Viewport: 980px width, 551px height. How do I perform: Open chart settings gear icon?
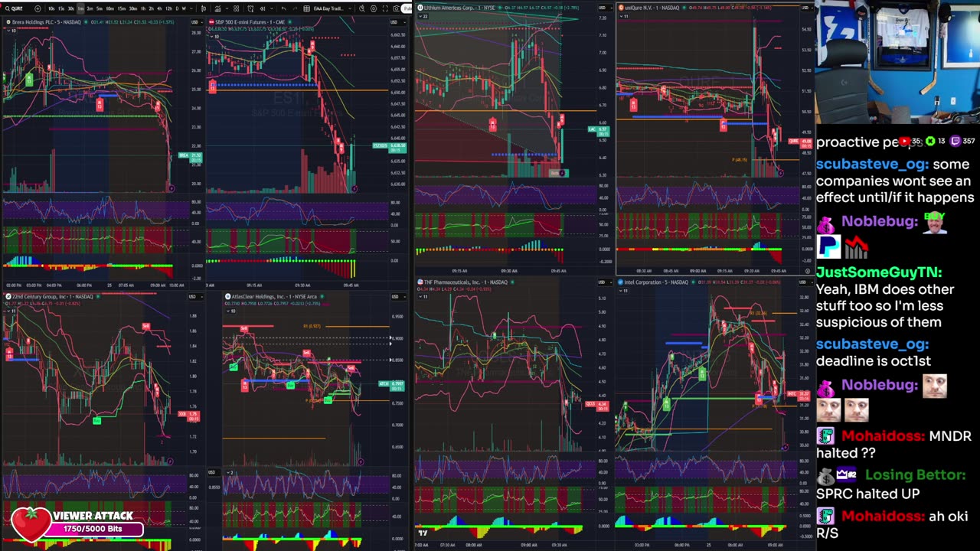tap(374, 8)
